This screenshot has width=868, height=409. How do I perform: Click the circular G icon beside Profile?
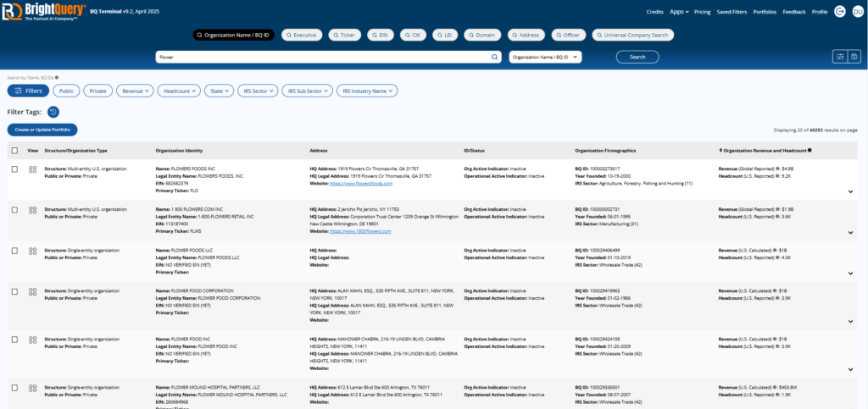pyautogui.click(x=840, y=12)
